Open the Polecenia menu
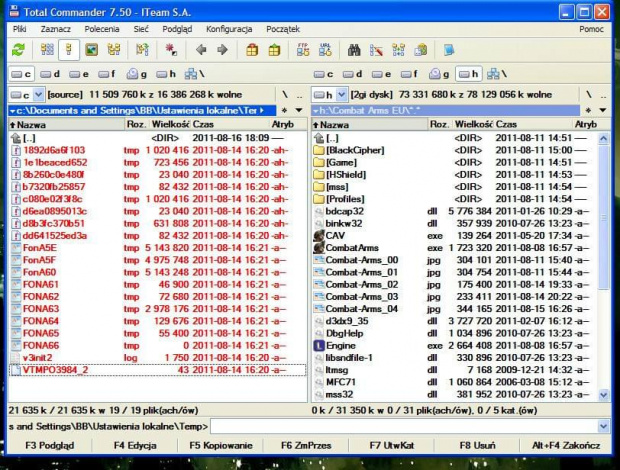 (102, 29)
